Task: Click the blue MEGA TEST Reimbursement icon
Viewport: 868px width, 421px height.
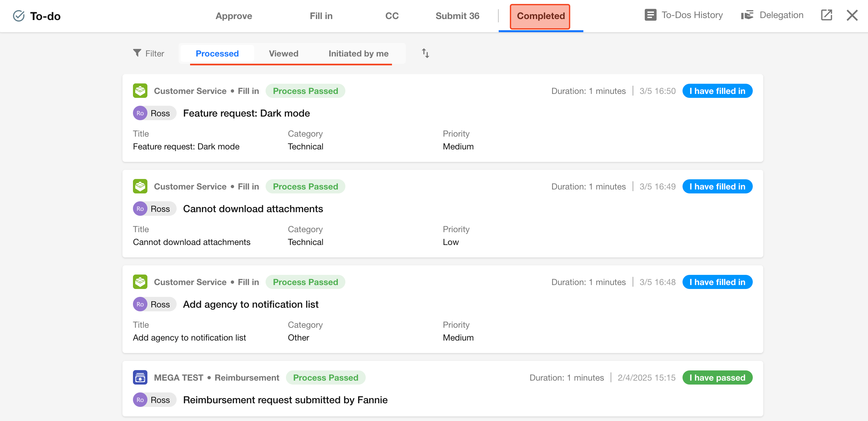Action: [140, 378]
